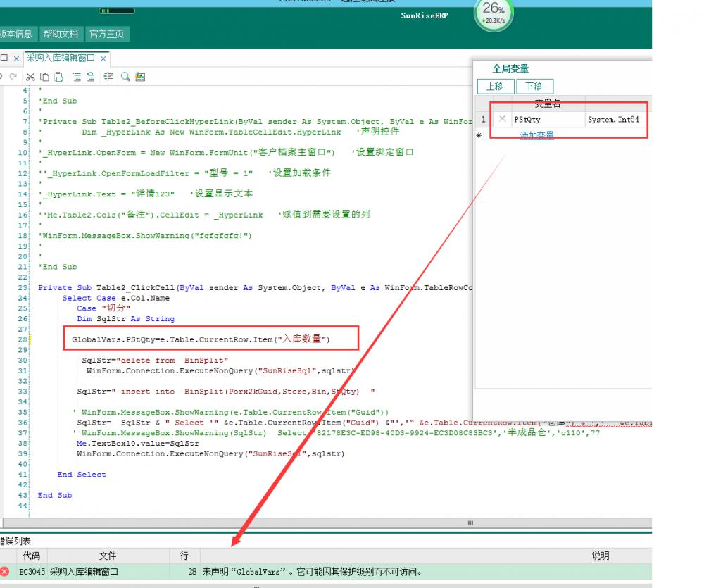The width and height of the screenshot is (704, 588).
Task: Click the horizontal scrollbar thumb under code editor
Action: [470, 523]
